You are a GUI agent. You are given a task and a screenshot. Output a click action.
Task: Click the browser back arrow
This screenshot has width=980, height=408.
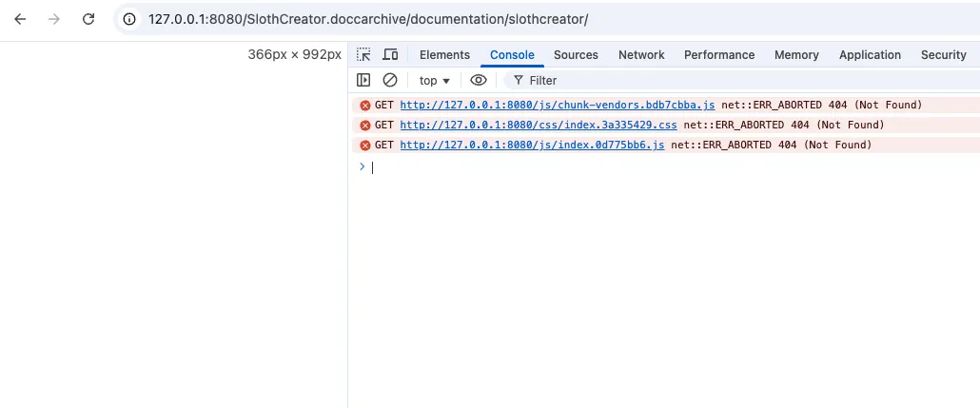[x=20, y=19]
